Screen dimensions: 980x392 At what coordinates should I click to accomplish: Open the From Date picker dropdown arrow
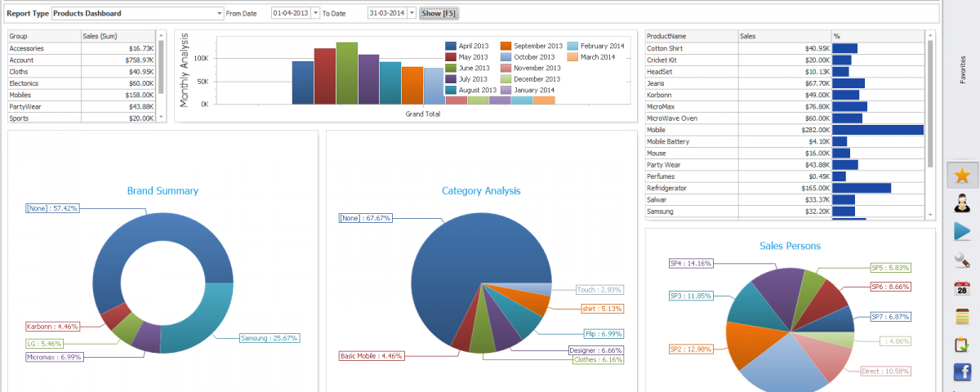tap(315, 13)
